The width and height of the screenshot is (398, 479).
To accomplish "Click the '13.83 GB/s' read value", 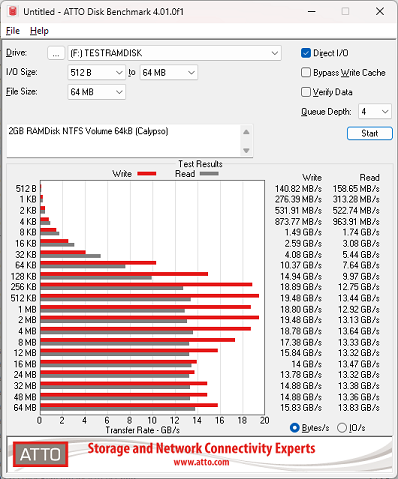I will click(x=359, y=408).
